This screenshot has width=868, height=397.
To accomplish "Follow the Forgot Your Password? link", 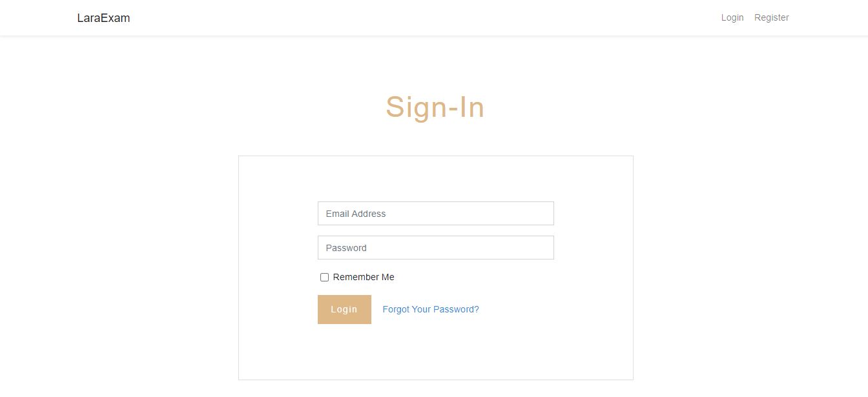I will pyautogui.click(x=431, y=309).
